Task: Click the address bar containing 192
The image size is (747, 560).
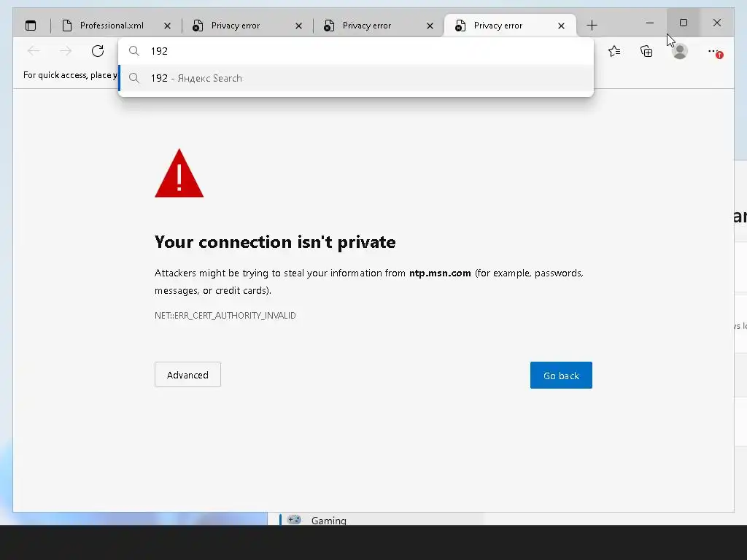Action: pos(356,51)
